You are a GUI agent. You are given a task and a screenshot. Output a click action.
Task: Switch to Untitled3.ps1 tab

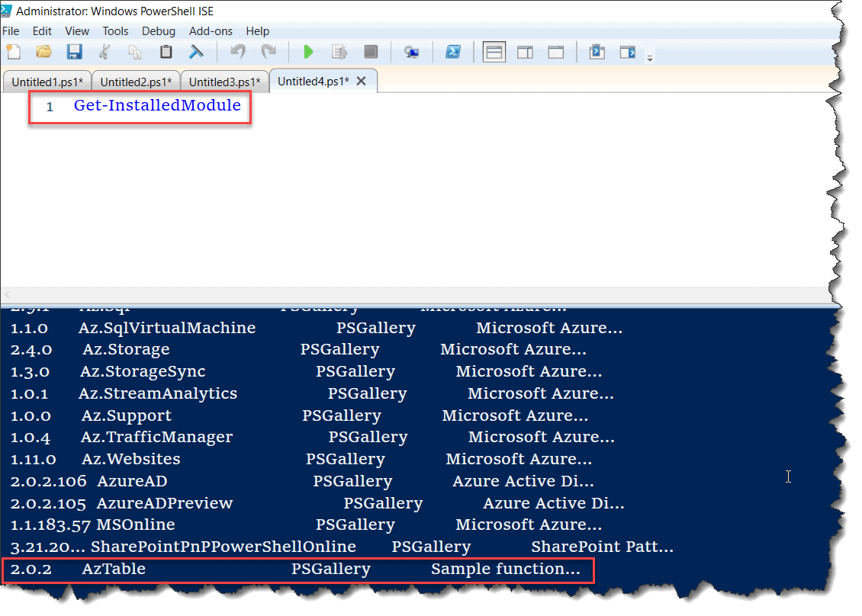pos(224,82)
